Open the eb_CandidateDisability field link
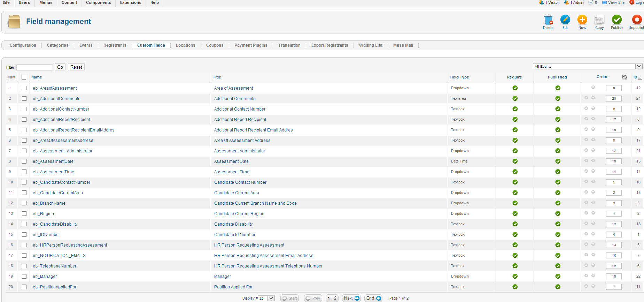The image size is (644, 302). click(55, 224)
